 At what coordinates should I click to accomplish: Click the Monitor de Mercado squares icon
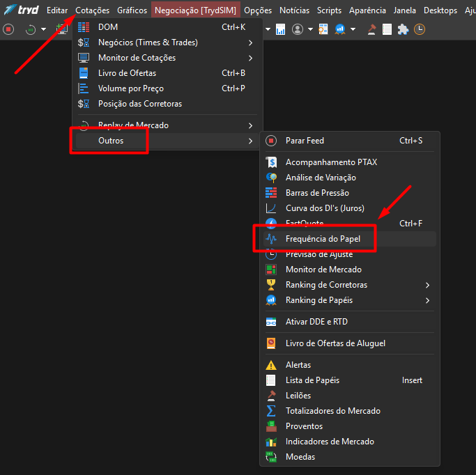tap(271, 270)
